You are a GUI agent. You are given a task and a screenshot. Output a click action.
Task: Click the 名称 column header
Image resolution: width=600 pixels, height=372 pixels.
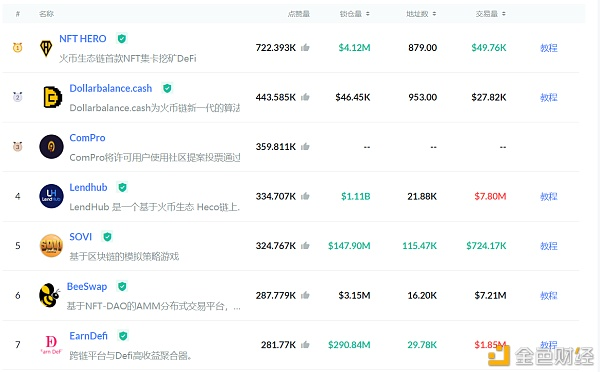click(x=46, y=14)
